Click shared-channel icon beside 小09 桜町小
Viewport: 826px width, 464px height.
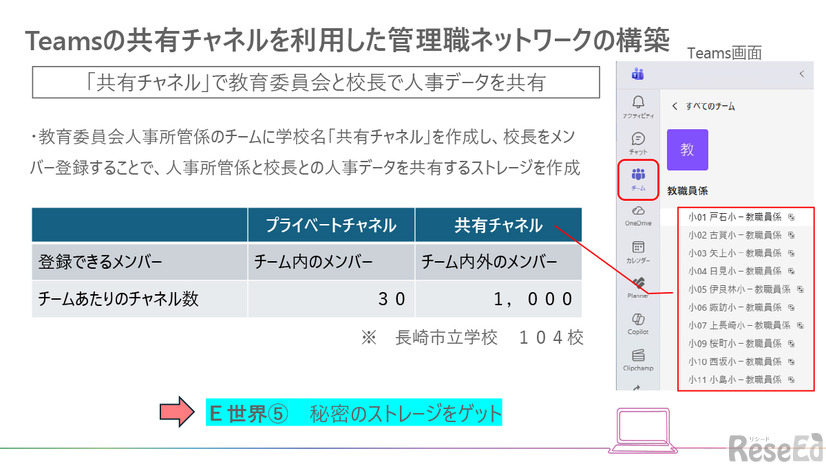[x=791, y=343]
